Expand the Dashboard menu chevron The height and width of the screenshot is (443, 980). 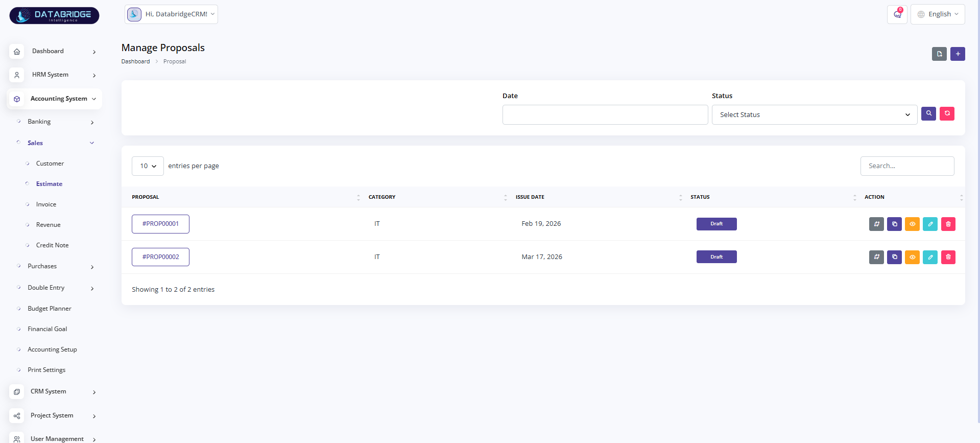coord(94,52)
